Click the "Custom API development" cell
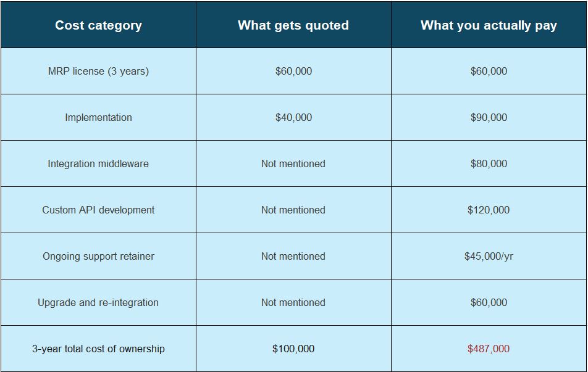This screenshot has width=588, height=372. 98,210
